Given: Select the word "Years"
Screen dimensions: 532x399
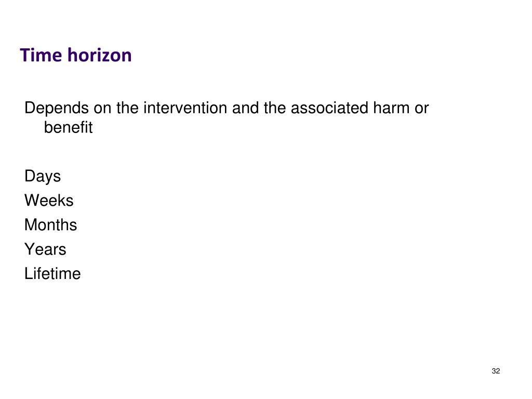Looking at the screenshot, I should click(45, 249).
